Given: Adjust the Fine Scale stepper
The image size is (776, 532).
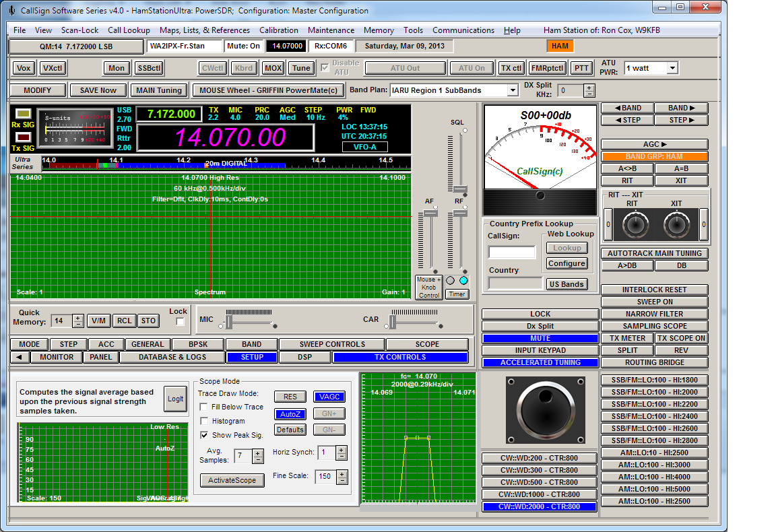Looking at the screenshot, I should (x=342, y=476).
